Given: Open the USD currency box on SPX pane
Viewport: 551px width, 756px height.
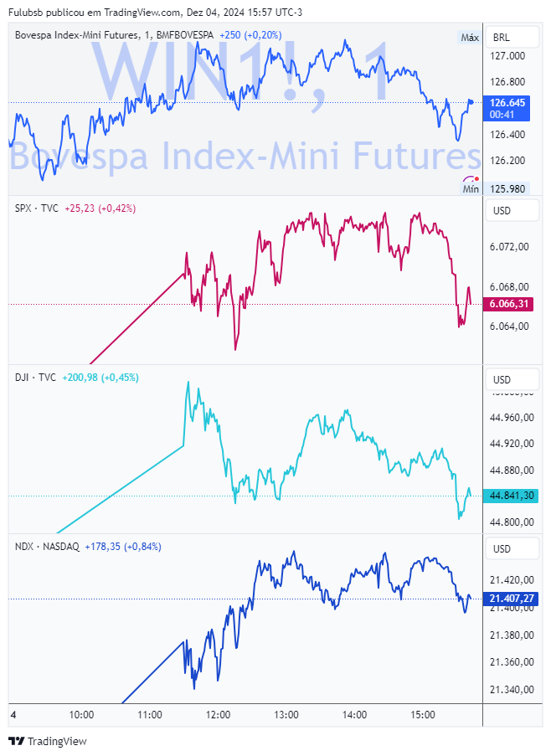Looking at the screenshot, I should 512,211.
